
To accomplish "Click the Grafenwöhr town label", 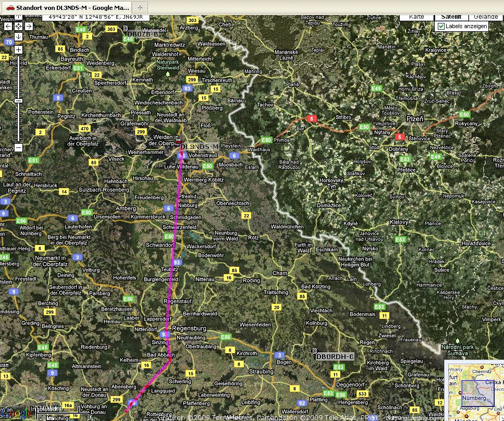I will pos(134,123).
